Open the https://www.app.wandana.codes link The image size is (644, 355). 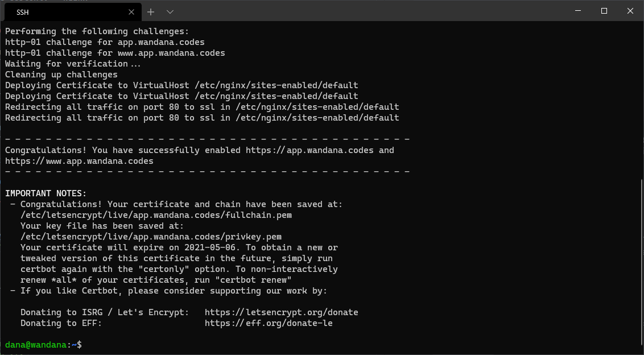coord(79,161)
